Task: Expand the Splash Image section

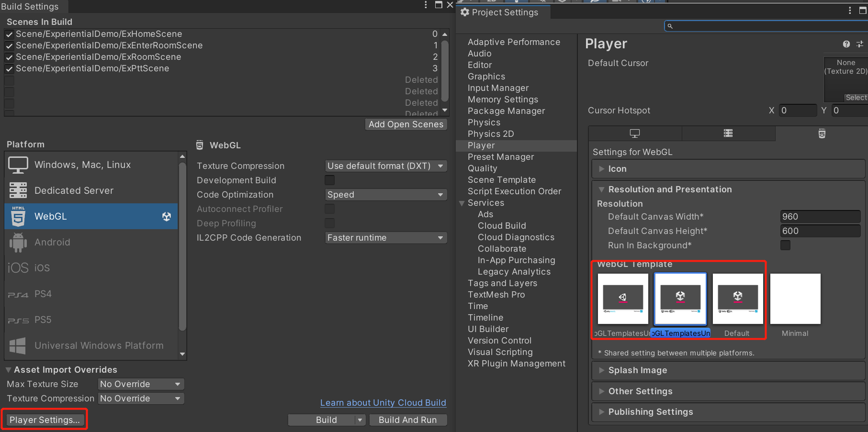Action: (637, 370)
